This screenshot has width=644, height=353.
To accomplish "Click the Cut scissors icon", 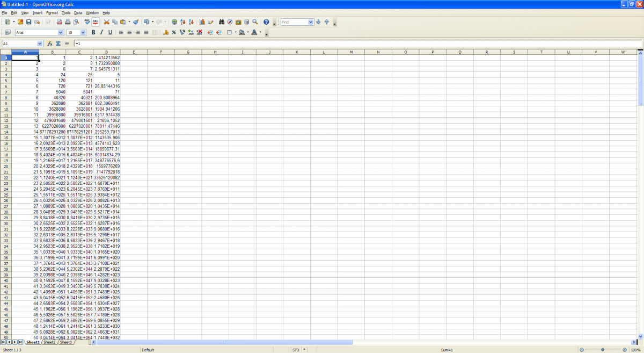I will point(106,22).
